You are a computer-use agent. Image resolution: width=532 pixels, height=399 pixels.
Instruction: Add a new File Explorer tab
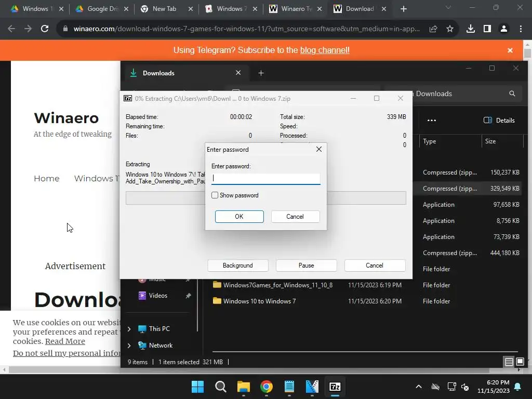point(261,73)
